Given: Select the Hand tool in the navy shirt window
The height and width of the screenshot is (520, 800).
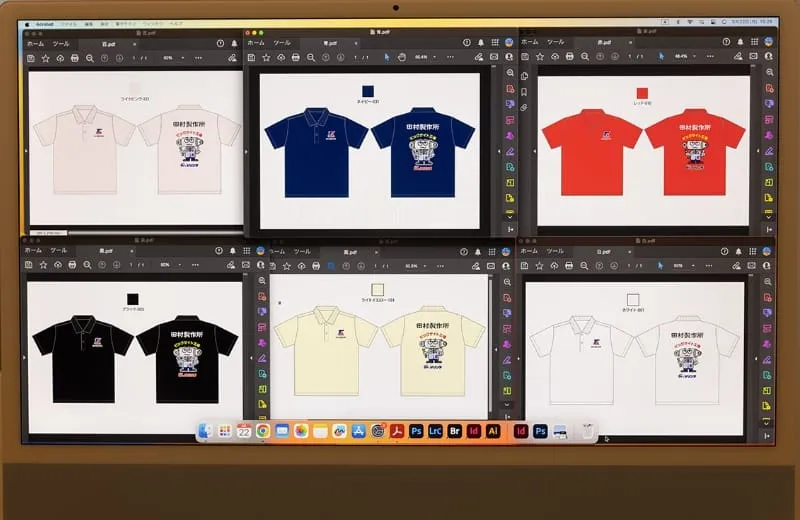Looking at the screenshot, I should 402,57.
